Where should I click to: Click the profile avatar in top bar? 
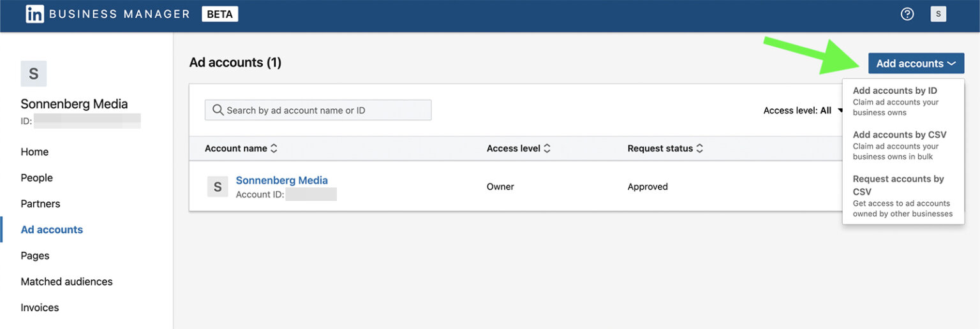(x=938, y=14)
